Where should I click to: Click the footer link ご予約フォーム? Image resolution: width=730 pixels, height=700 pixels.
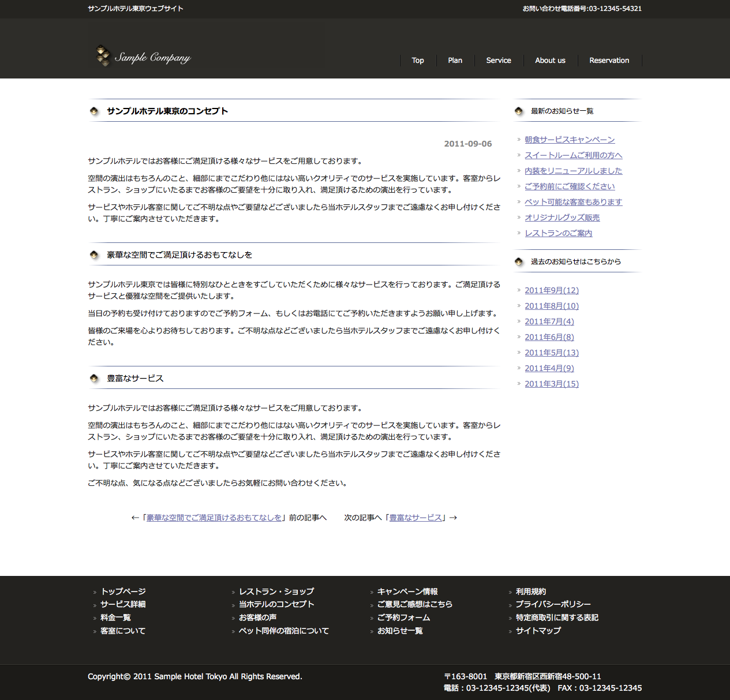click(403, 617)
